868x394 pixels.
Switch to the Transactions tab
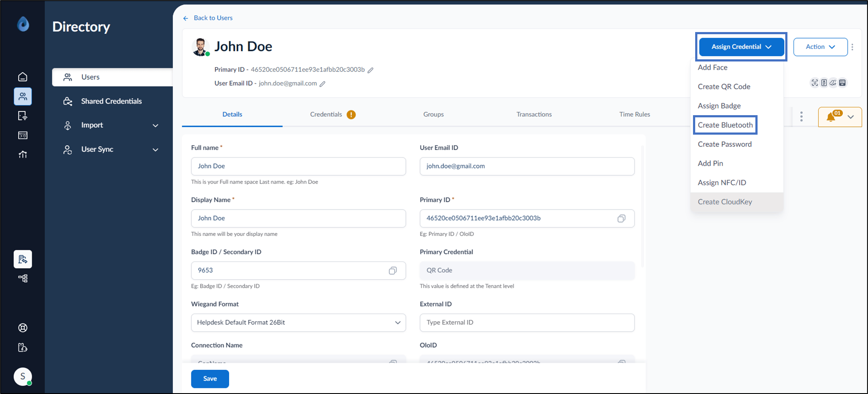tap(534, 114)
